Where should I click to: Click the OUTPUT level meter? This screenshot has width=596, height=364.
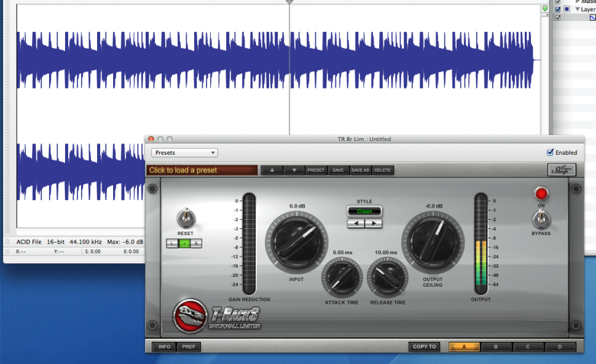pos(481,243)
